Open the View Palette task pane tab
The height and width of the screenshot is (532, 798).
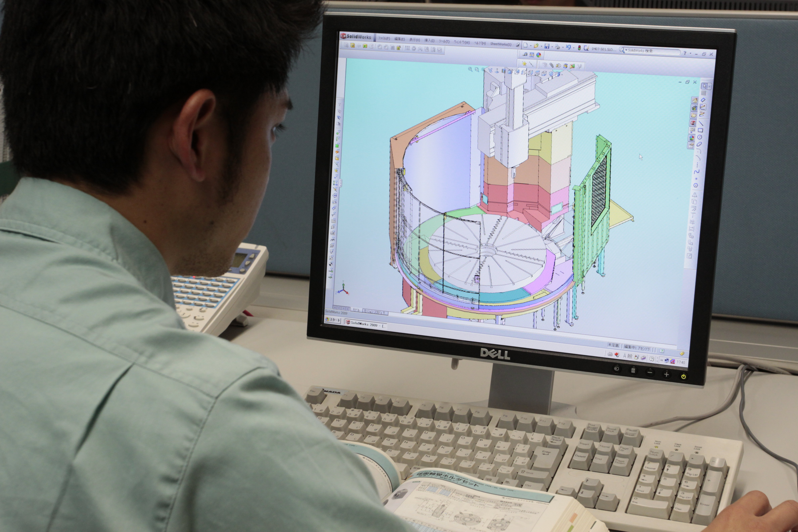pos(692,130)
